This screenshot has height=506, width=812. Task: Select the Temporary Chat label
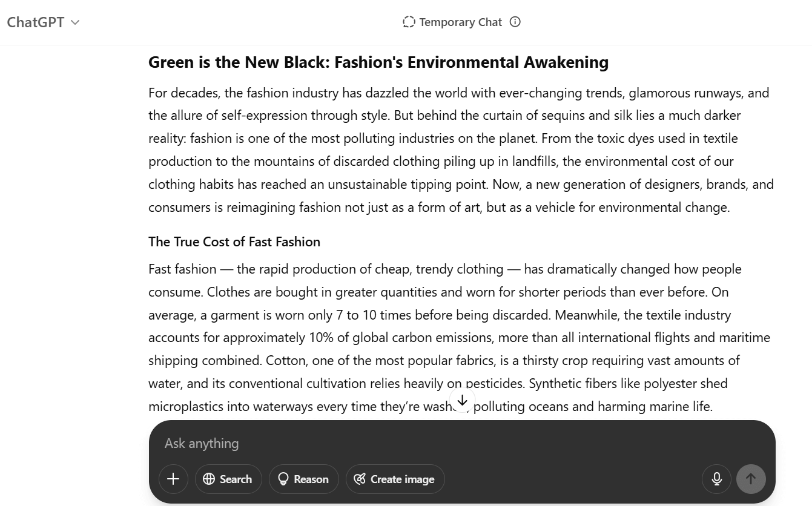pos(460,22)
